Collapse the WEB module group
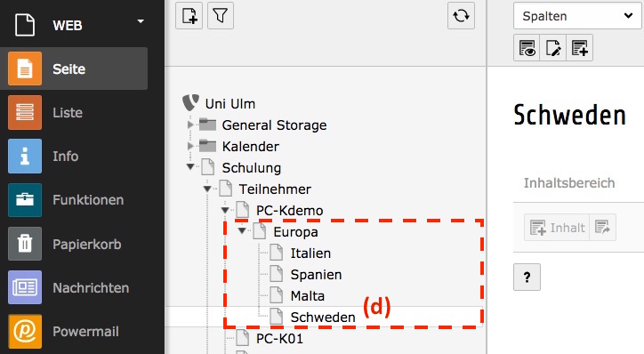 click(141, 21)
